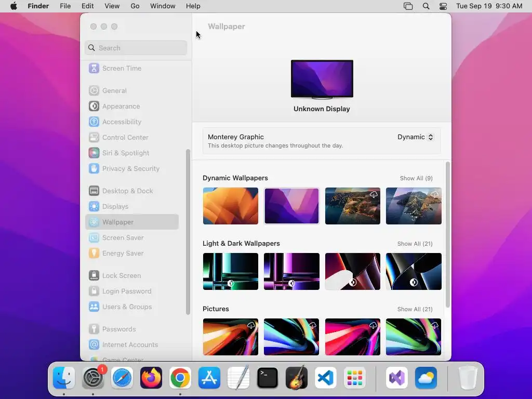Select Users & Groups icon

(94, 307)
